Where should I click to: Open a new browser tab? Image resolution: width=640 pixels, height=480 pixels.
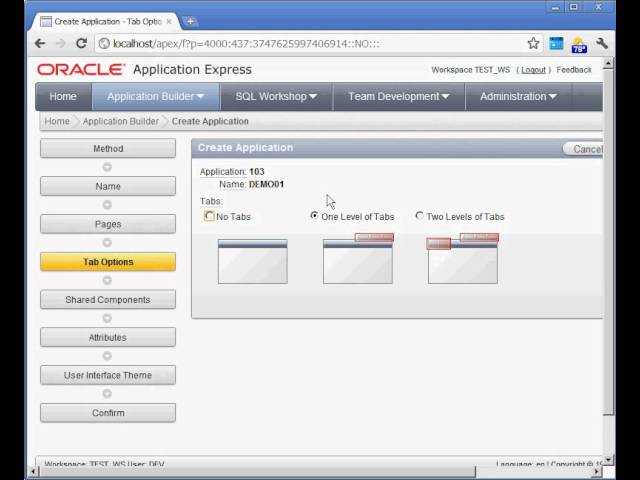tap(190, 21)
